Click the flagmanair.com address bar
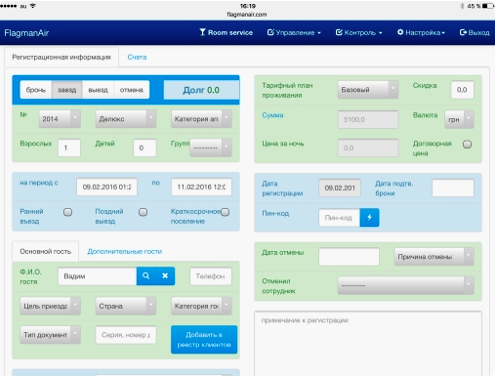495x381 pixels. [x=247, y=14]
